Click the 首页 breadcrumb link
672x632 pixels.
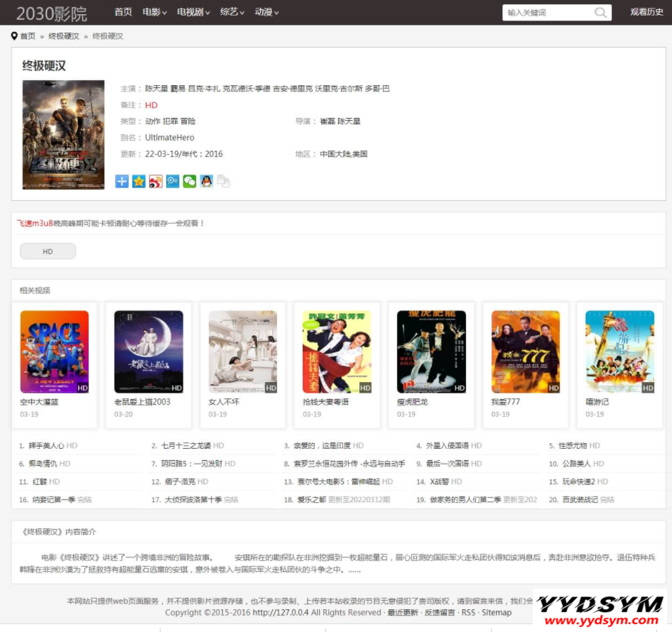click(28, 36)
